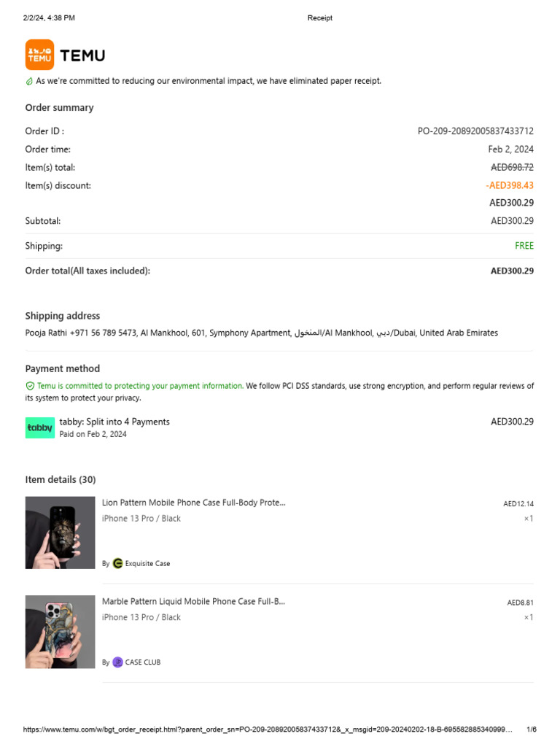The image size is (560, 747).
Task: Click the Item details (30) heading
Action: (61, 479)
